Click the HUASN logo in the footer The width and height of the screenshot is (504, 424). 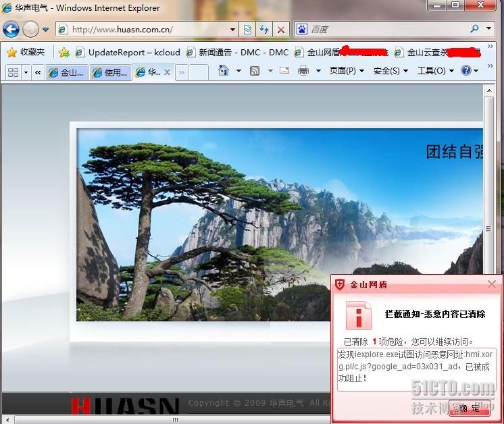pos(125,405)
